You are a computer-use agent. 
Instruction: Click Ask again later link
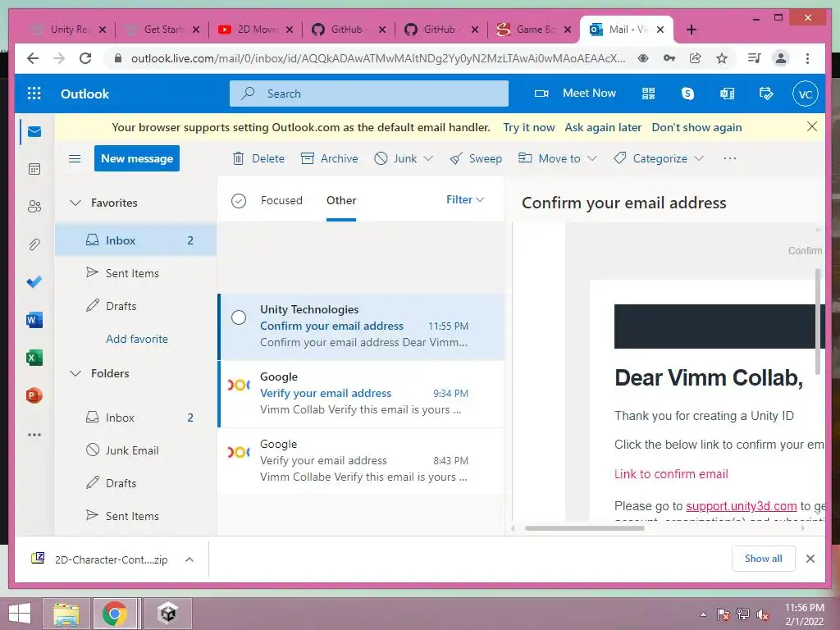603,127
